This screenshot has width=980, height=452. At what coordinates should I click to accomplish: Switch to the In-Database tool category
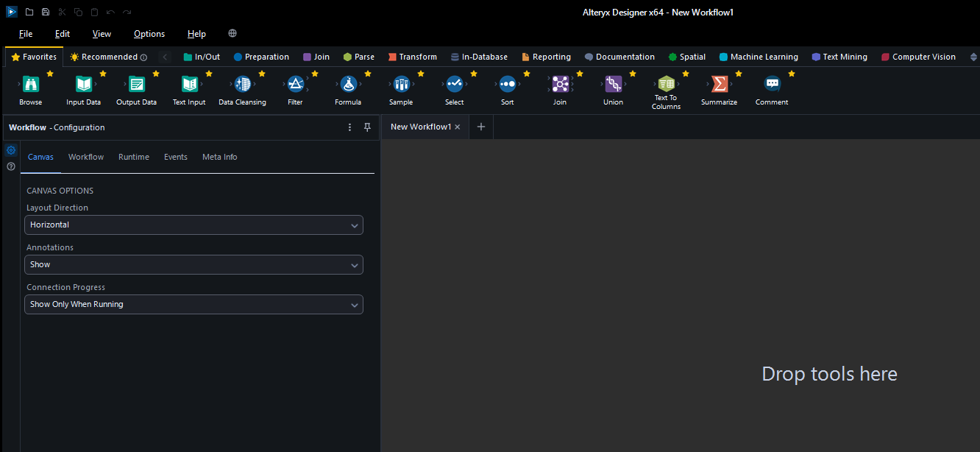pyautogui.click(x=479, y=57)
